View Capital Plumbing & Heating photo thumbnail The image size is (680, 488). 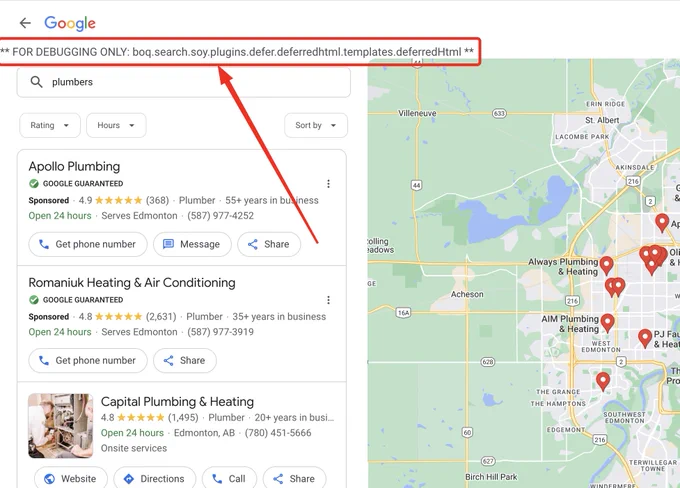61,426
